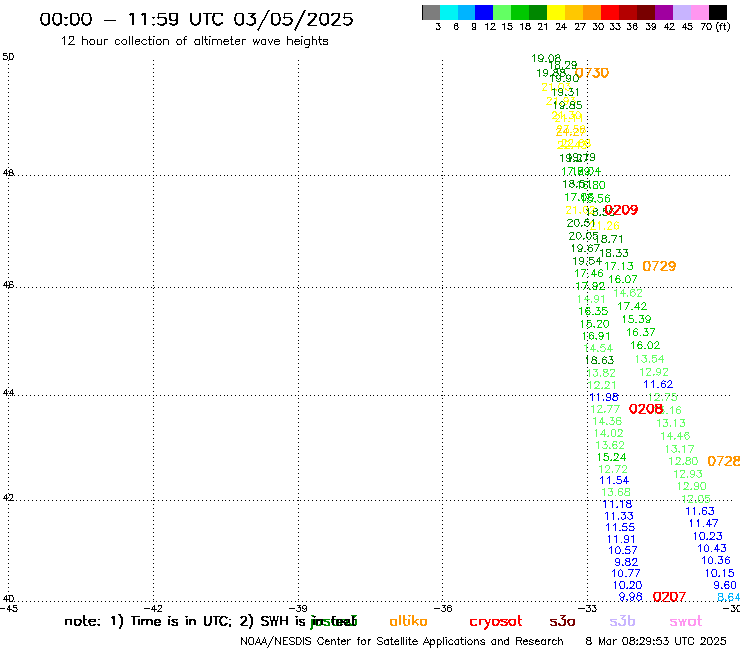Click the swot legend label

tap(686, 622)
